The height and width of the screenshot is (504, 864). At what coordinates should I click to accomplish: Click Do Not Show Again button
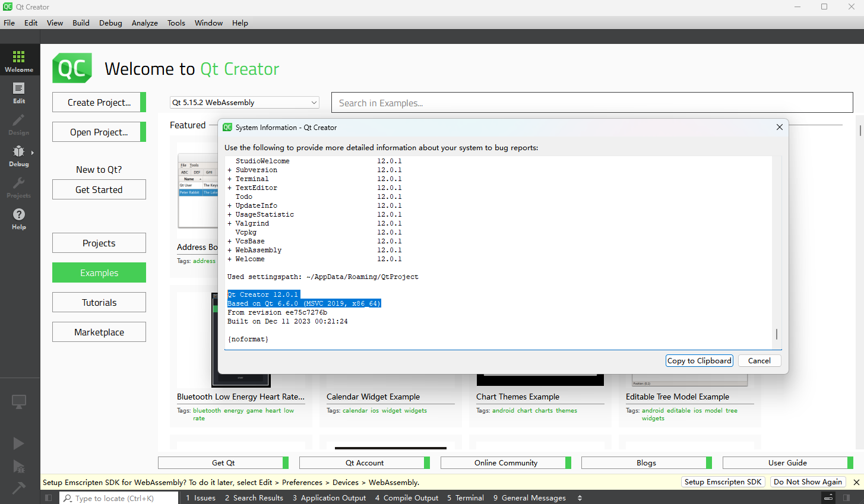click(x=808, y=482)
